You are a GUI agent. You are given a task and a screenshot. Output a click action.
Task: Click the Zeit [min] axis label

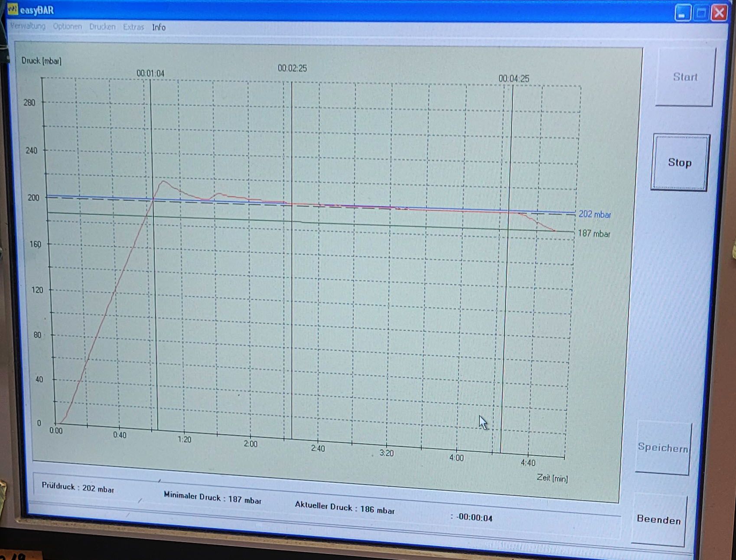(x=552, y=478)
